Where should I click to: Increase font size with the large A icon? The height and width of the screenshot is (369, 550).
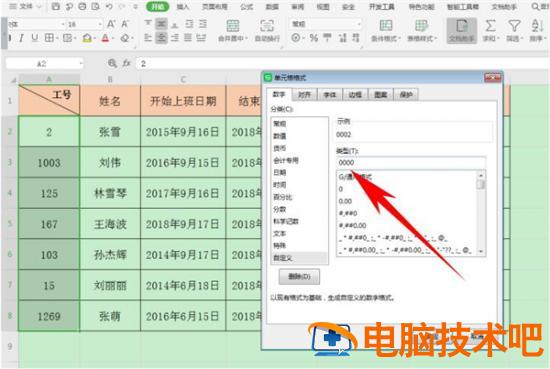[111, 24]
